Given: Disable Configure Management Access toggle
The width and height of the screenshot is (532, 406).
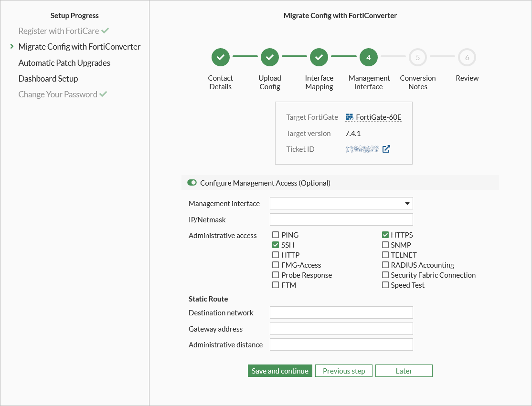Looking at the screenshot, I should pos(192,183).
